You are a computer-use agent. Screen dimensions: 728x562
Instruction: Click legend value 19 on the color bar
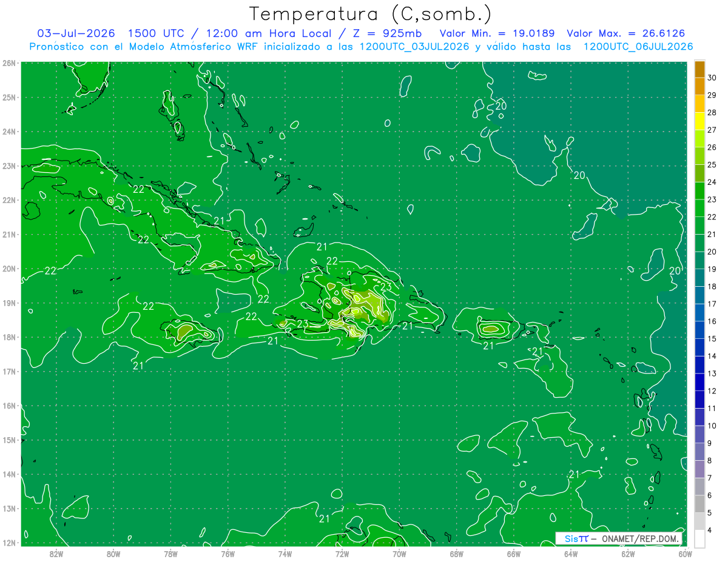(712, 269)
